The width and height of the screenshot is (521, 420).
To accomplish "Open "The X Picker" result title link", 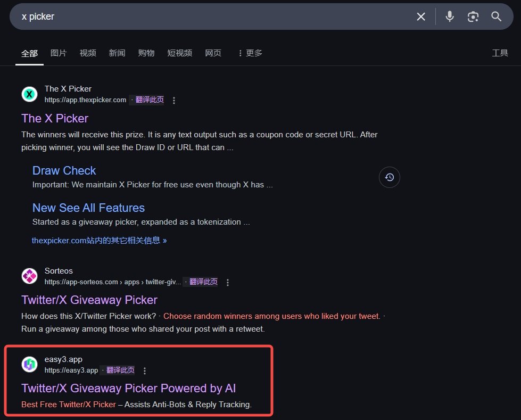I will (55, 118).
